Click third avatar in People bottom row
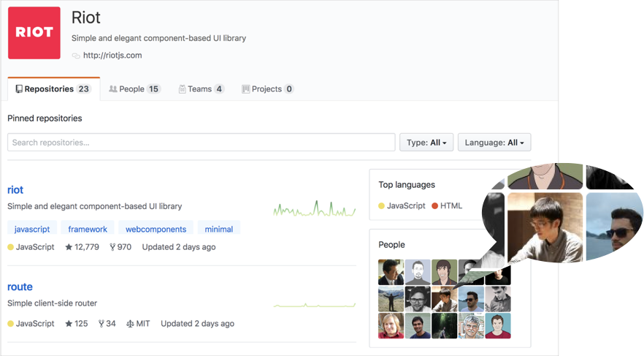 pos(445,325)
